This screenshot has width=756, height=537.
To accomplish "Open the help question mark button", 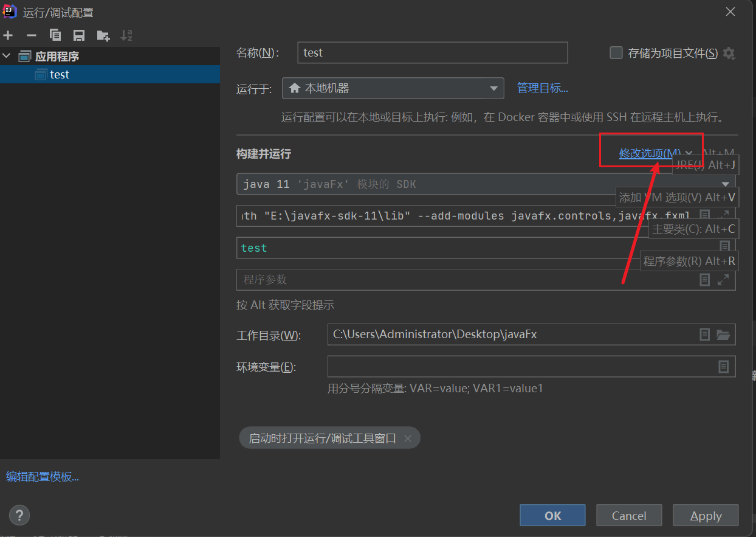I will [19, 516].
